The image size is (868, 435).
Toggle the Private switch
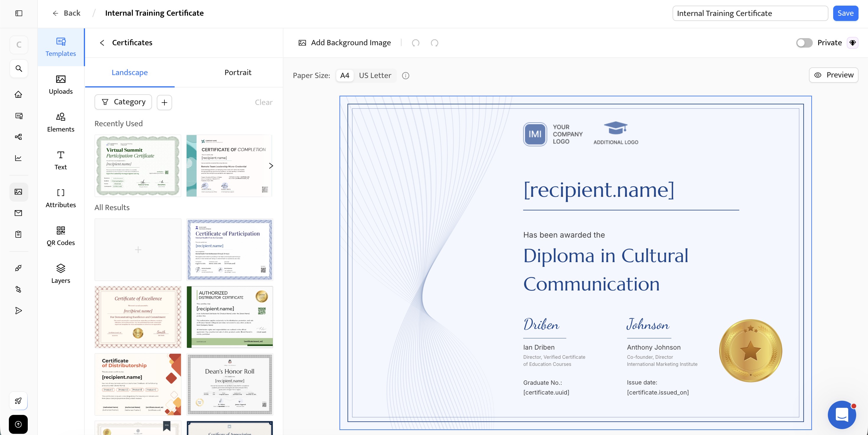[x=804, y=43]
